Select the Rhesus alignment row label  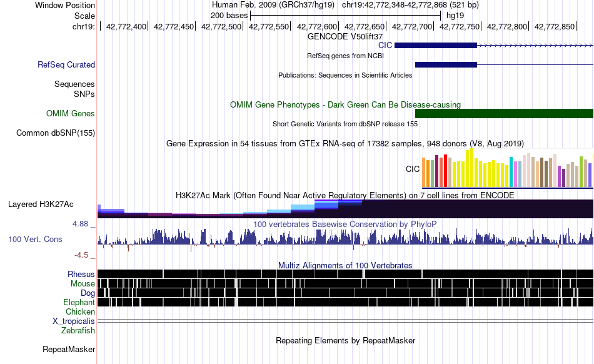(81, 274)
